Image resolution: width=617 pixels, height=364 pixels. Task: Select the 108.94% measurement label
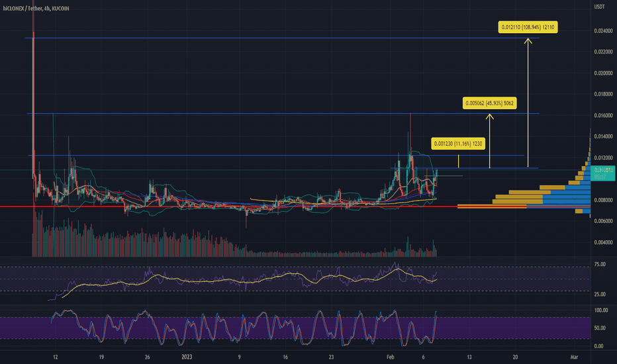pos(528,27)
